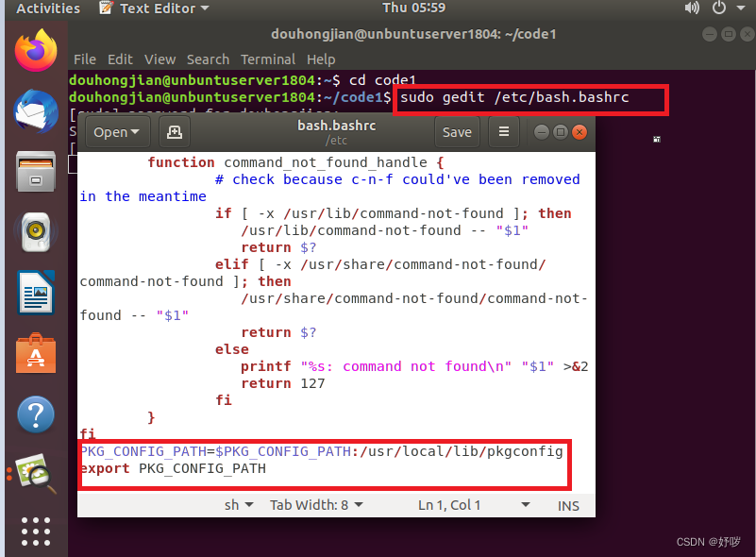
Task: Open gedit hamburger menu
Action: coord(503,131)
